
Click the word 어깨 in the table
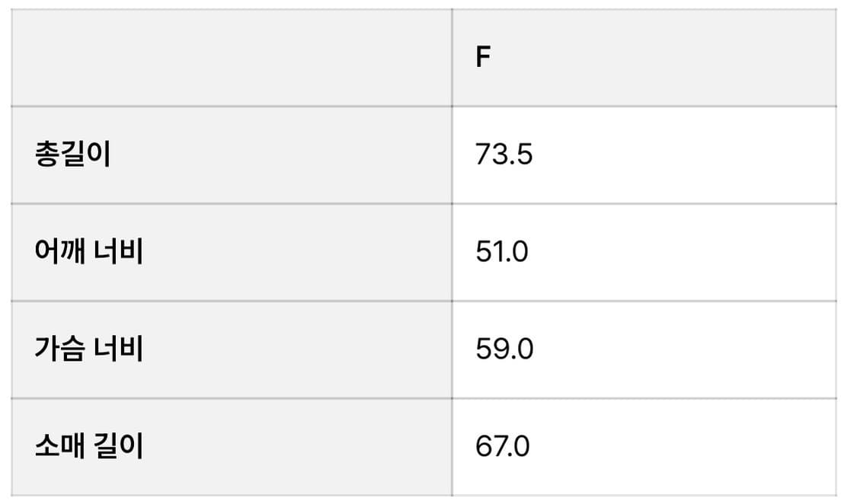(x=59, y=251)
